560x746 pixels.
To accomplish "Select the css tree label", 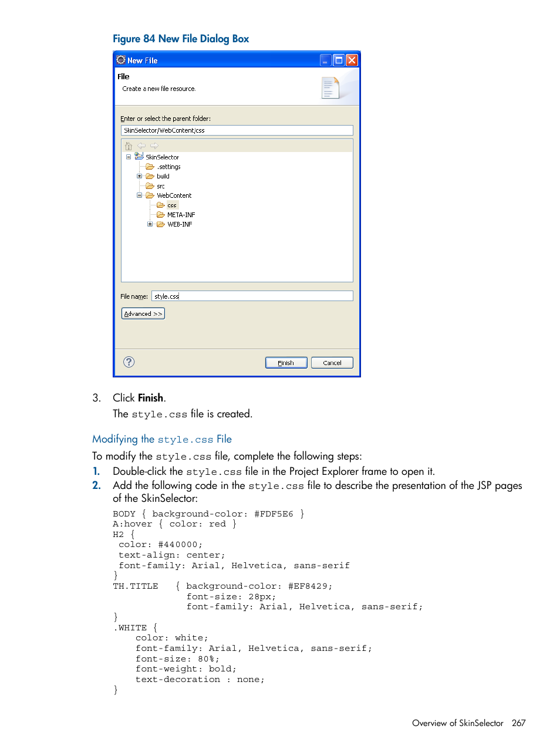I will point(172,205).
